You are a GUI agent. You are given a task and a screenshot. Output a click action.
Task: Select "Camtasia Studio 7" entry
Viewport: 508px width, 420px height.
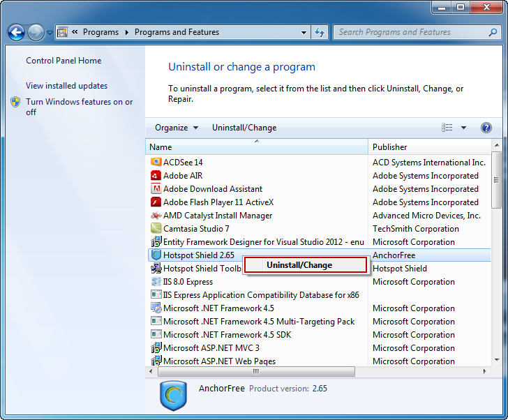(x=196, y=229)
